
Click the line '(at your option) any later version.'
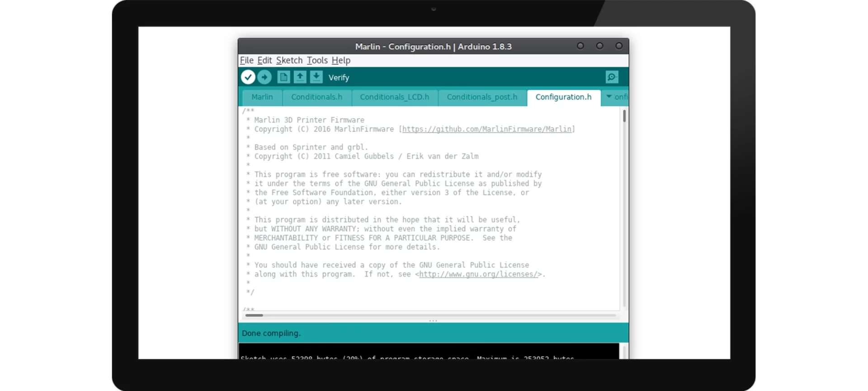(x=328, y=202)
